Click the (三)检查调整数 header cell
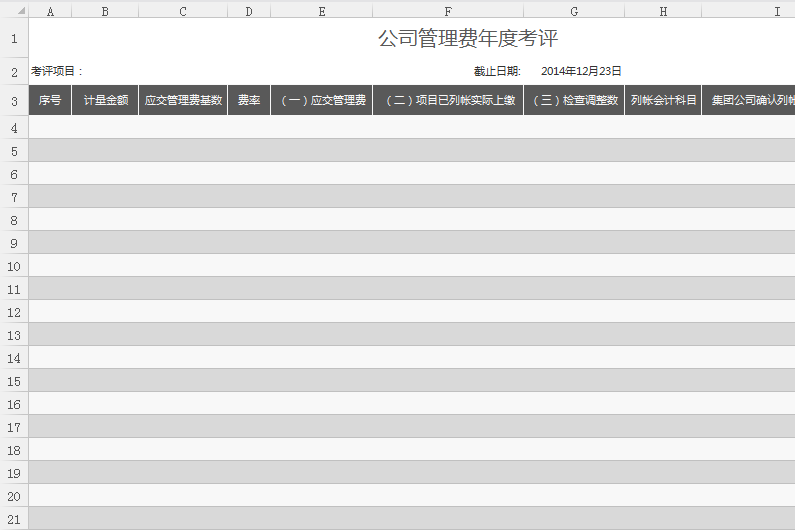 (x=574, y=101)
